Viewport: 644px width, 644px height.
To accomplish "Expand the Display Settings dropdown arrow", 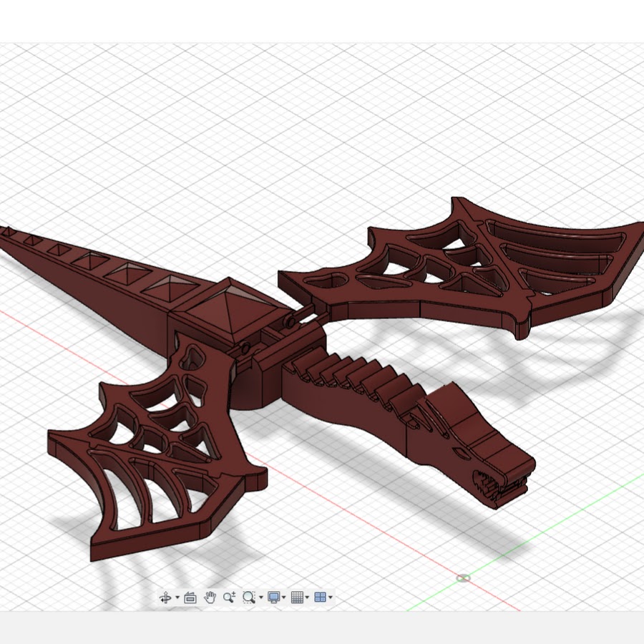I will [x=284, y=597].
